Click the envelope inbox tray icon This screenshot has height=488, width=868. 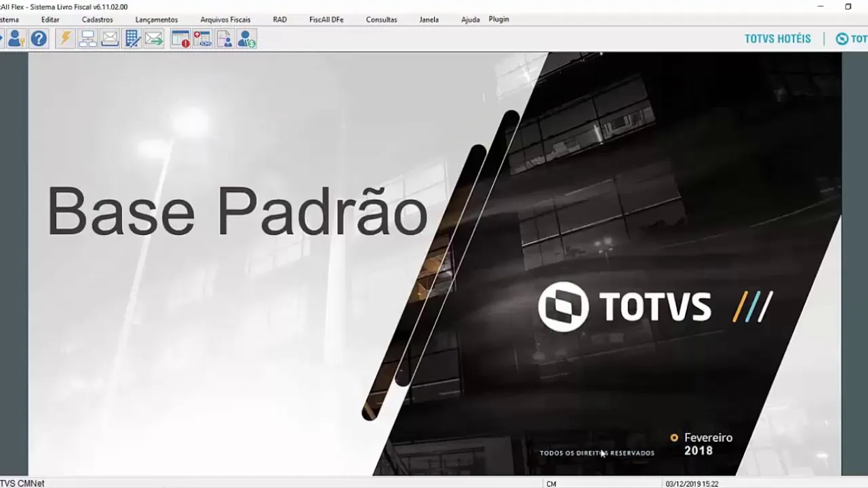click(110, 39)
